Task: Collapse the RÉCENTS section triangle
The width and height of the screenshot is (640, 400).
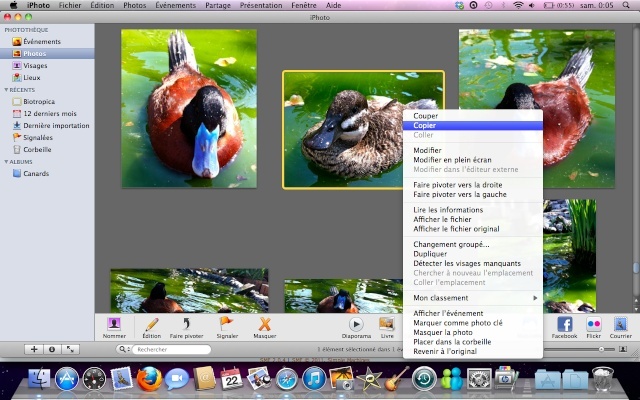Action: click(5, 89)
